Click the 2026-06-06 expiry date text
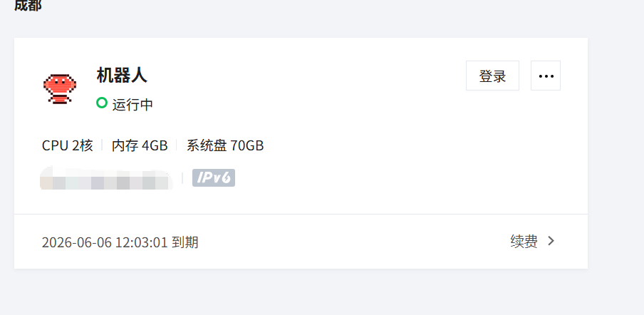Screen dimensions: 644x315 pos(105,242)
